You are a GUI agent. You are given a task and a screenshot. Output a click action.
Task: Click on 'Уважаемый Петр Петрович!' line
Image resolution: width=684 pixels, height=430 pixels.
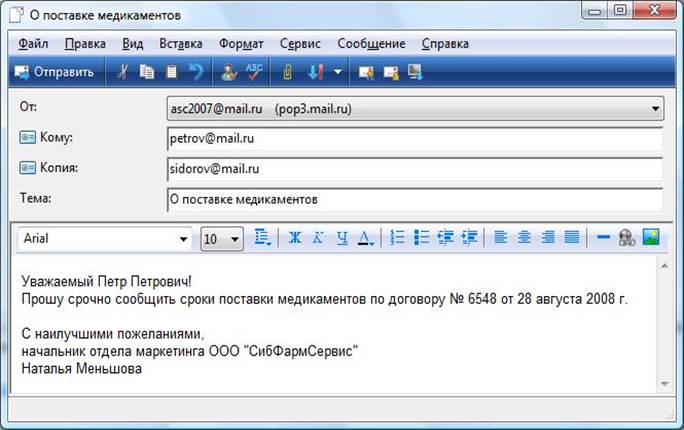(x=106, y=281)
